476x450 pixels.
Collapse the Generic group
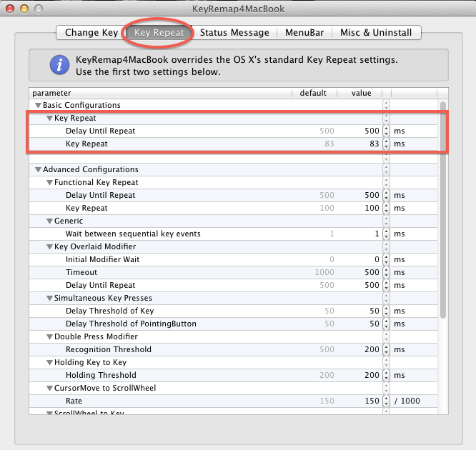pyautogui.click(x=49, y=221)
